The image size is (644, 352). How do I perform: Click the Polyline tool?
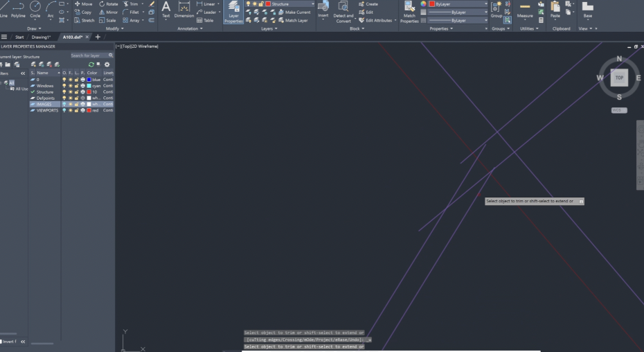tap(18, 8)
